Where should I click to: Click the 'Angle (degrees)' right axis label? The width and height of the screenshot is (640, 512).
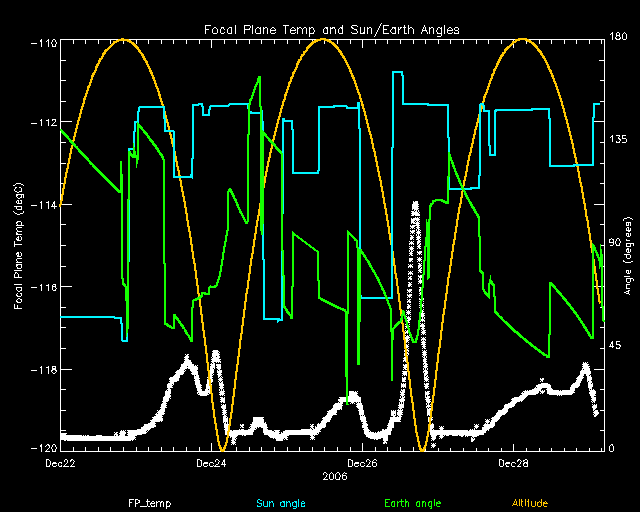coord(628,256)
